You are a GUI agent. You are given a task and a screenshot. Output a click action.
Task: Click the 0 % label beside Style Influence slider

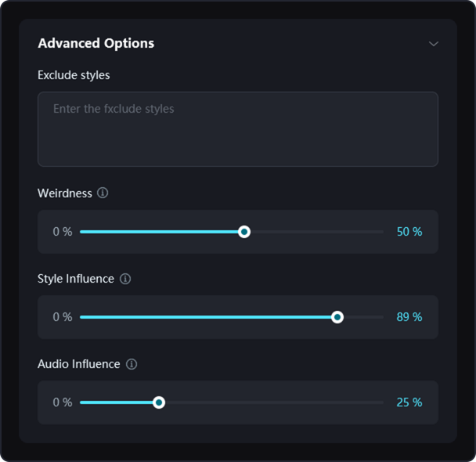coord(63,317)
